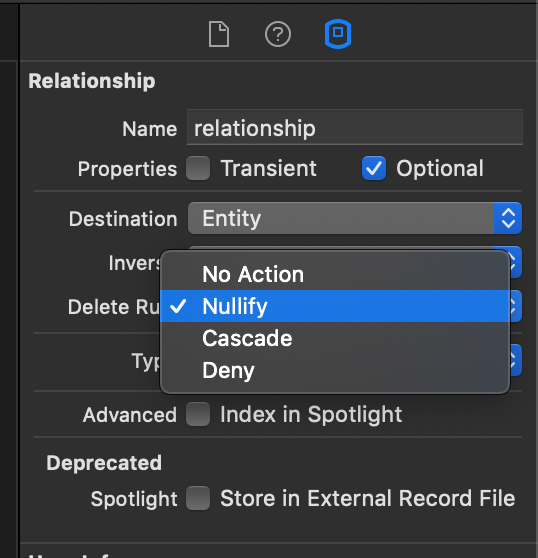Click the Type dropdown arrows
Viewport: 538px width, 558px height.
(516, 360)
